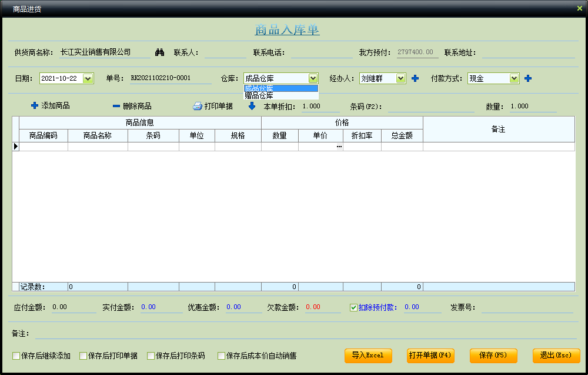
Task: Select the grid row indicator arrow
Action: tap(16, 147)
